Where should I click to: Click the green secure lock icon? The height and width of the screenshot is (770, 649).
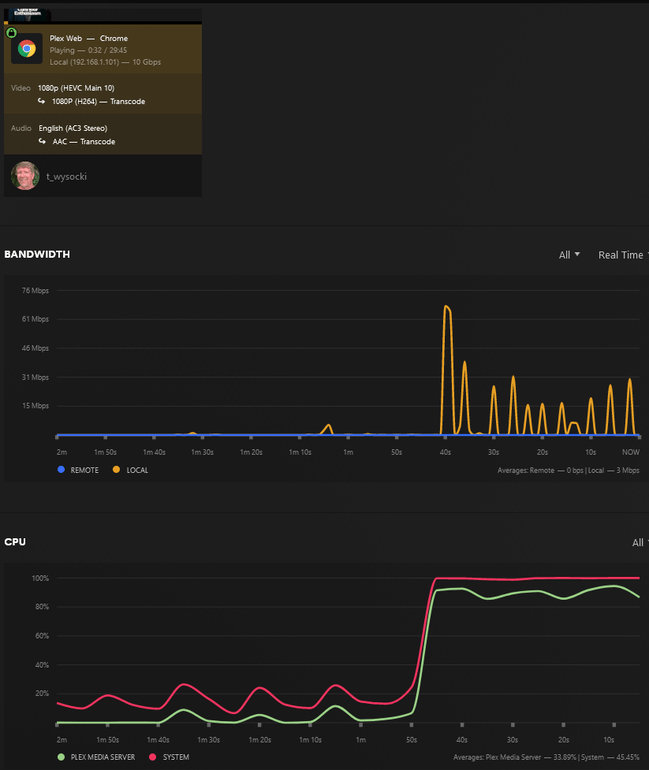11,33
